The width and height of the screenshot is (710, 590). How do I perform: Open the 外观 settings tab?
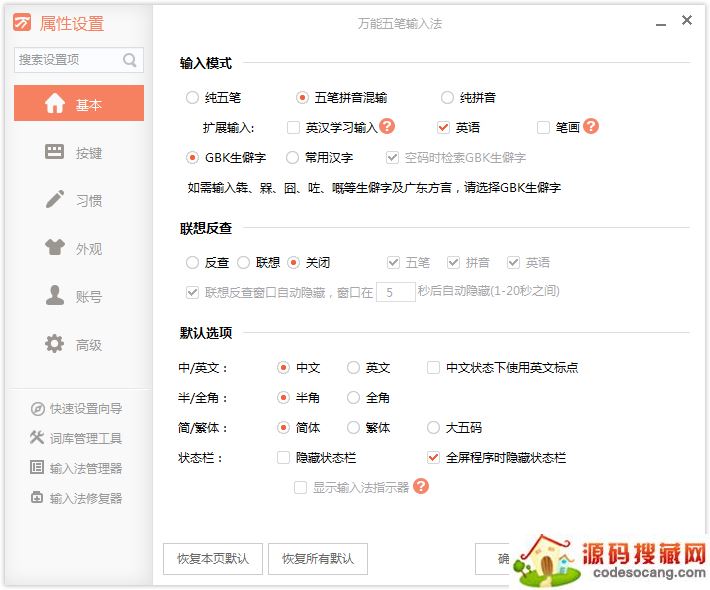point(79,248)
